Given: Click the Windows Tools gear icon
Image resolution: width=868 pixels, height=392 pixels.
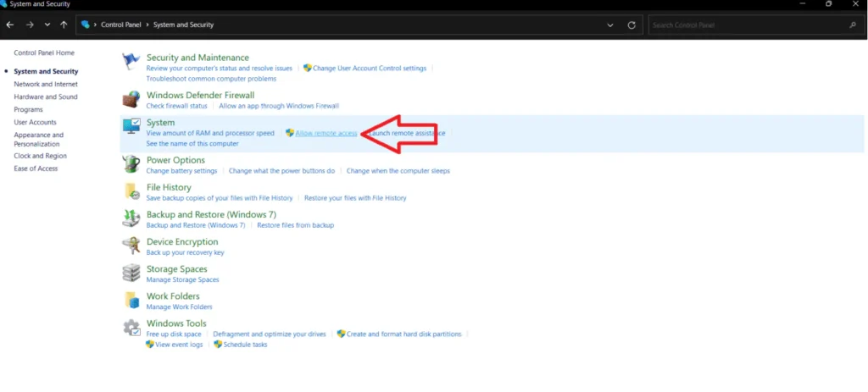Looking at the screenshot, I should 131,329.
